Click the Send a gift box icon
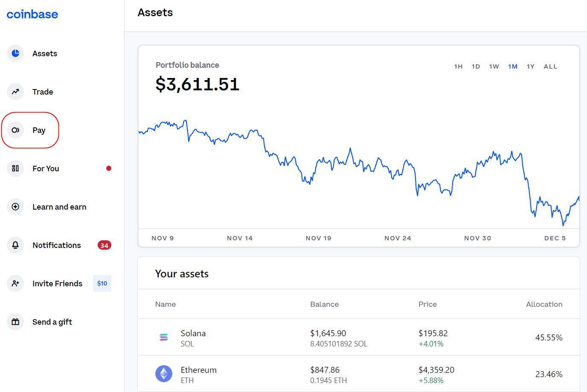Viewport: 587px width, 392px height. tap(15, 322)
